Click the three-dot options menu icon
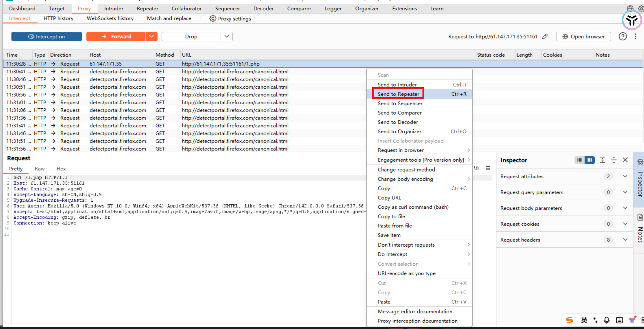This screenshot has height=329, width=644. point(635,36)
